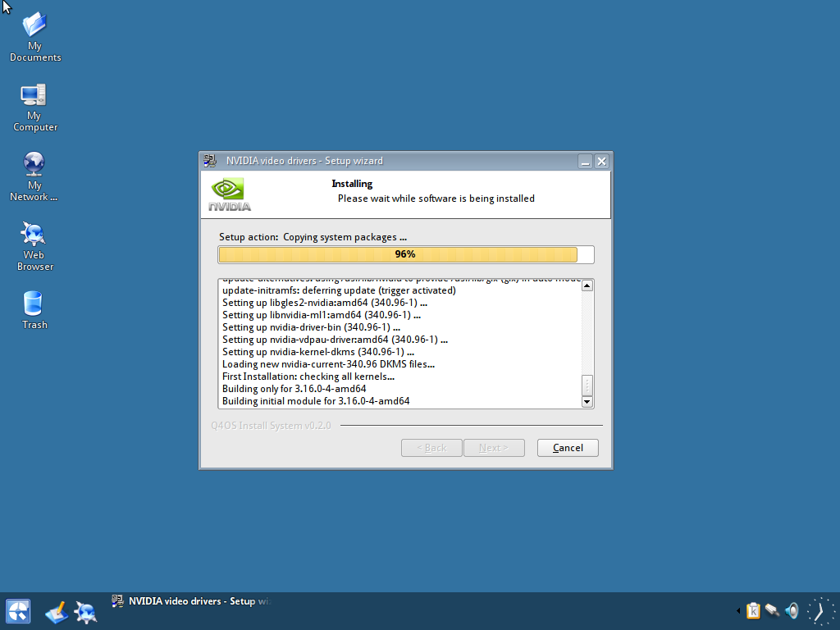Click the setup wizard title bar icon

click(210, 161)
